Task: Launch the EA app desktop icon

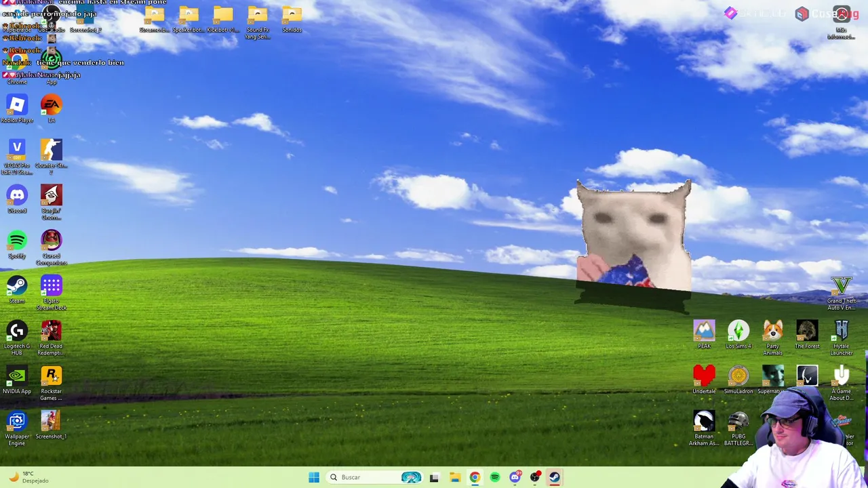Action: coord(51,108)
